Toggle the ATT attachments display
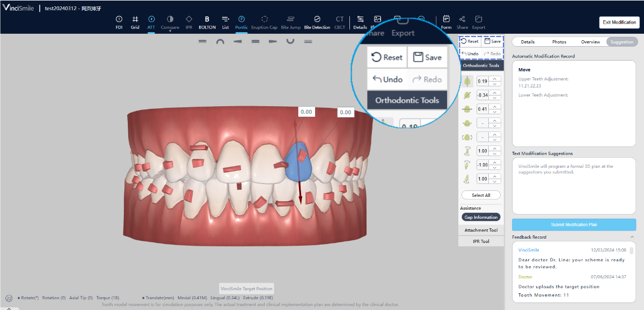Screen dimensions: 644x310 pos(151,22)
